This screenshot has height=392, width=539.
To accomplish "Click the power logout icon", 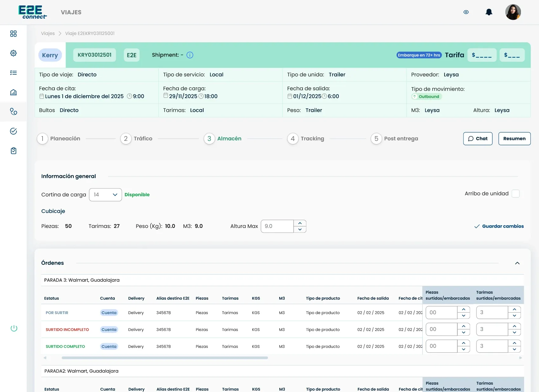I will click(14, 328).
